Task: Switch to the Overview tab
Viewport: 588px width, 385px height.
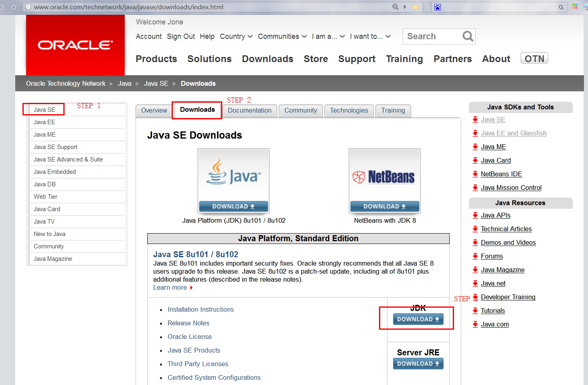Action: (x=154, y=111)
